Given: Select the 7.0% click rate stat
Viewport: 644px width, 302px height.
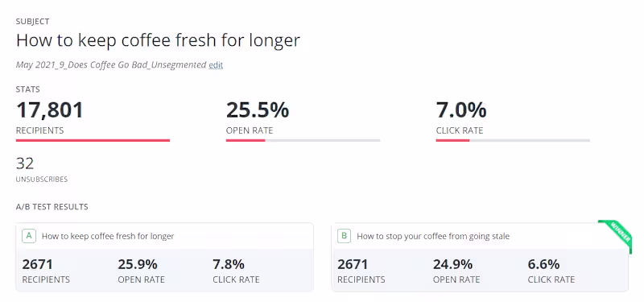Looking at the screenshot, I should (461, 110).
